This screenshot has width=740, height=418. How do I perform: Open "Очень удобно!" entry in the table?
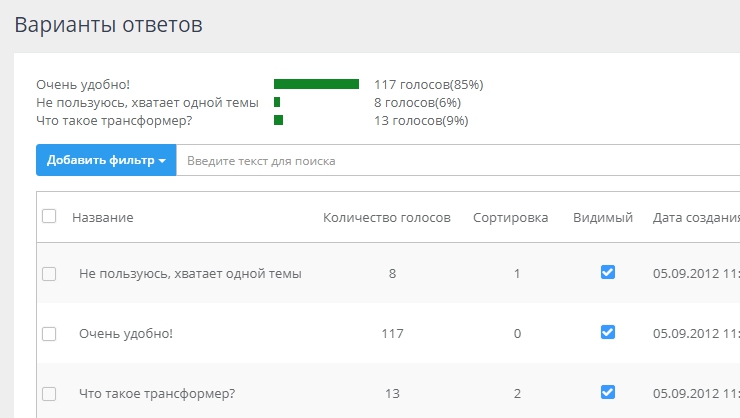pos(126,333)
